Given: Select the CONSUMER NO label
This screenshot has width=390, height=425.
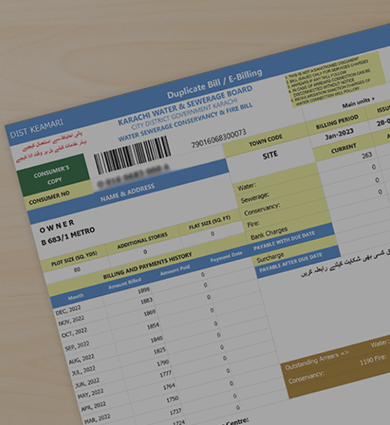Looking at the screenshot, I should (x=49, y=197).
